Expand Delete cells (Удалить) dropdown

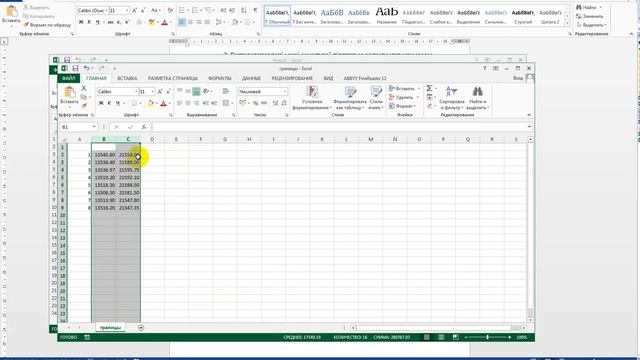point(418,97)
